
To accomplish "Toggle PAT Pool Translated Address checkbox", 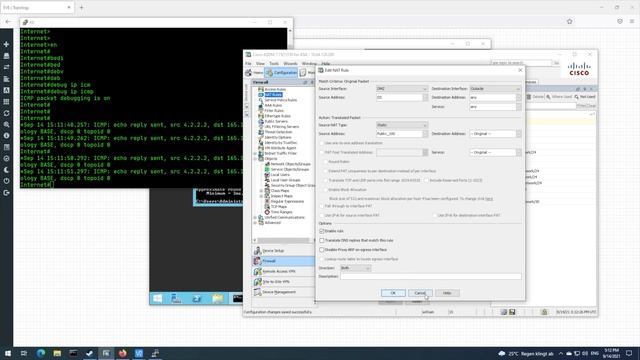I will [x=322, y=152].
